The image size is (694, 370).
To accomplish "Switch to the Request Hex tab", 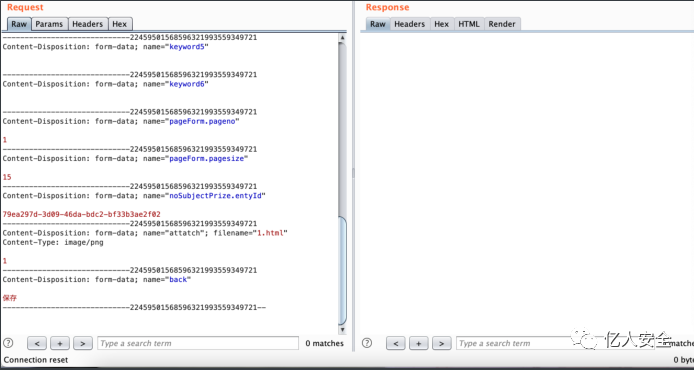I will [120, 24].
